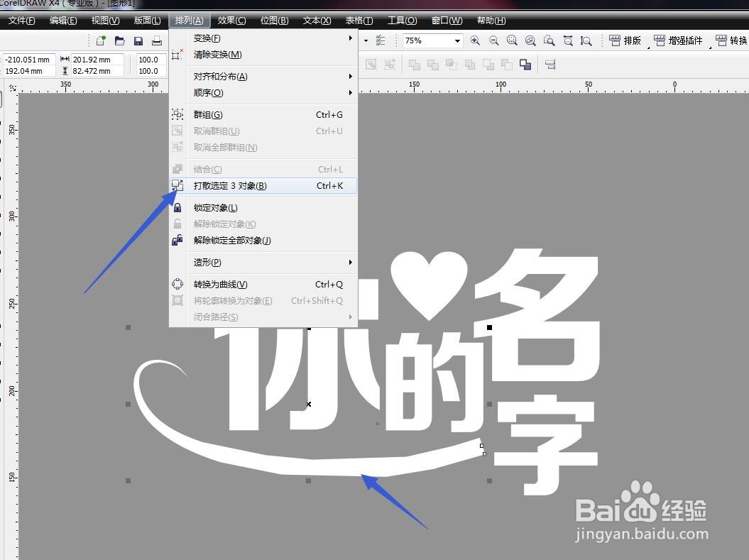Open the 表格(T) menu
The width and height of the screenshot is (749, 560).
(x=359, y=21)
